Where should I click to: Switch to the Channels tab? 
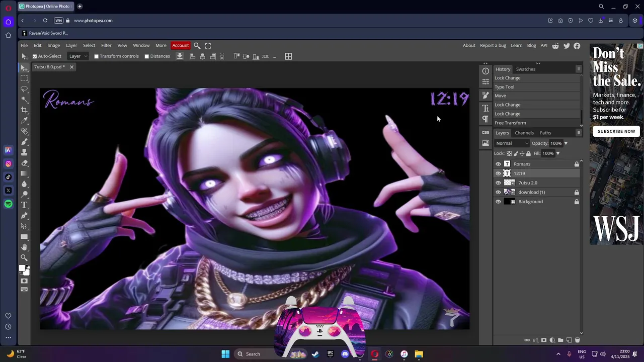[x=524, y=133]
